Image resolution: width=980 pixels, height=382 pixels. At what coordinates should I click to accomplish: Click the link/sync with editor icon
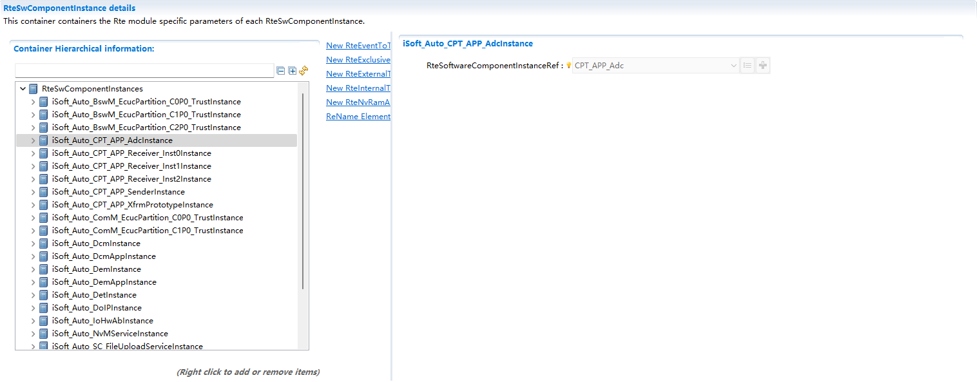click(303, 70)
